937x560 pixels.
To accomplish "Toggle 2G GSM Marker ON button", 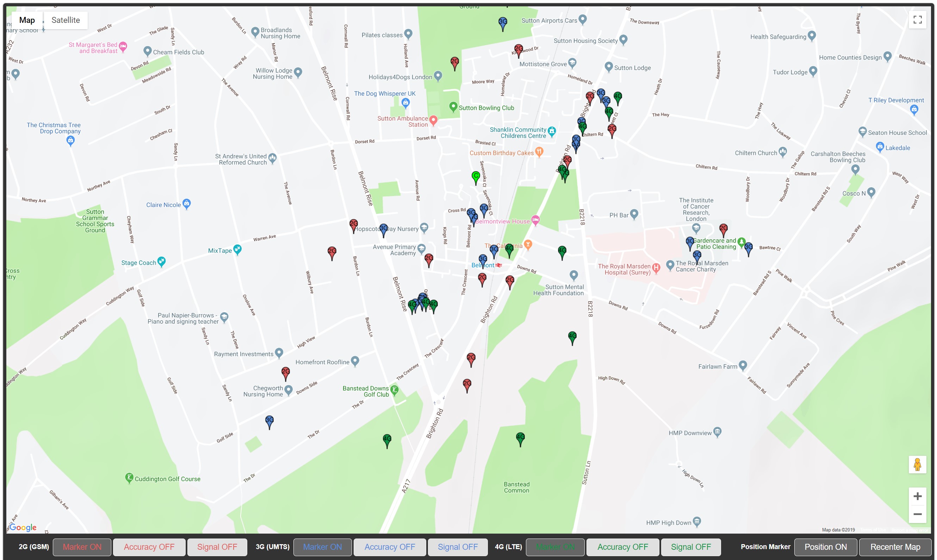I will click(82, 547).
